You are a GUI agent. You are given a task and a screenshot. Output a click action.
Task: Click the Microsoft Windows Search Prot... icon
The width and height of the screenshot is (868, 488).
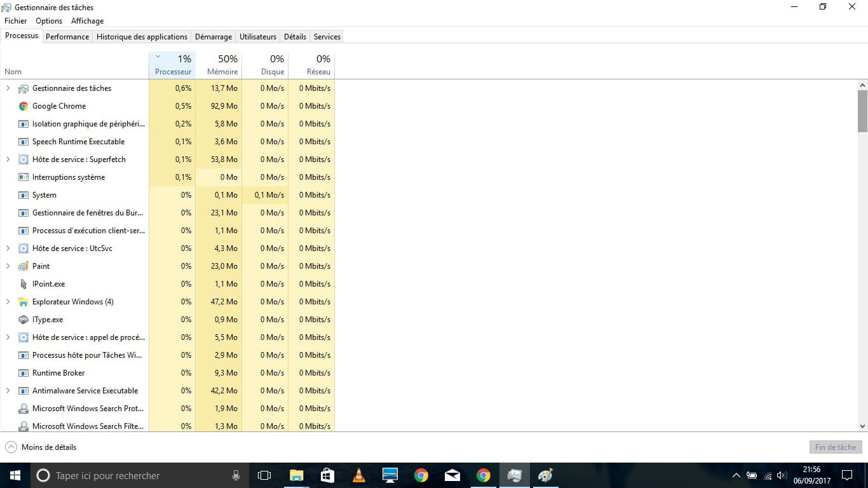point(24,409)
